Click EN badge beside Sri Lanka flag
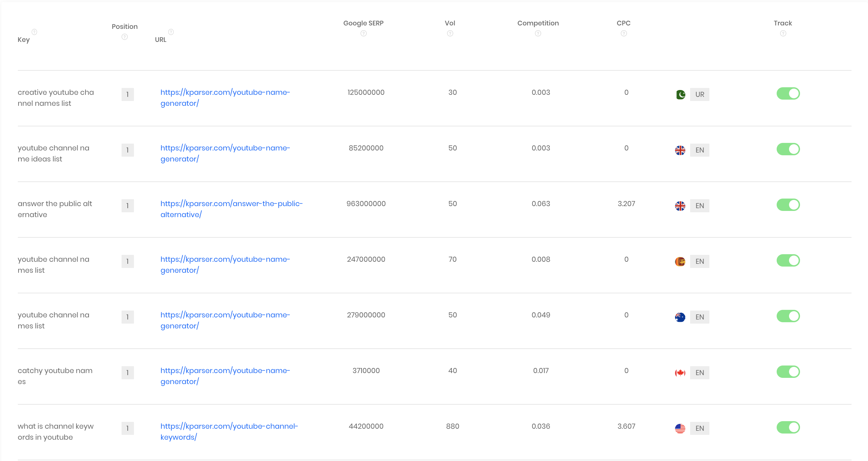Image resolution: width=868 pixels, height=461 pixels. pos(700,261)
